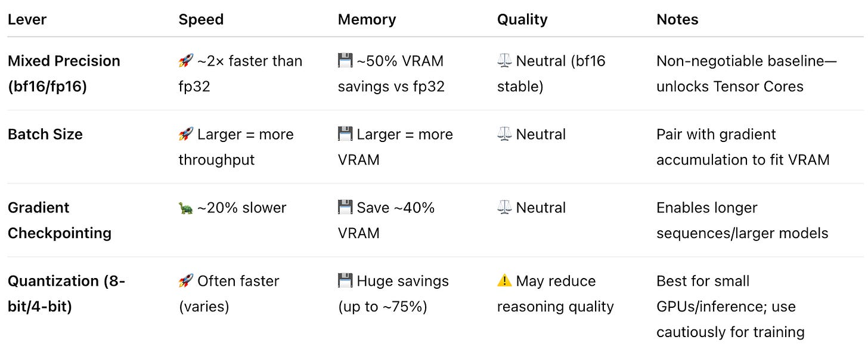Select the Lever column header
Screen dimensions: 868x352
click(27, 19)
